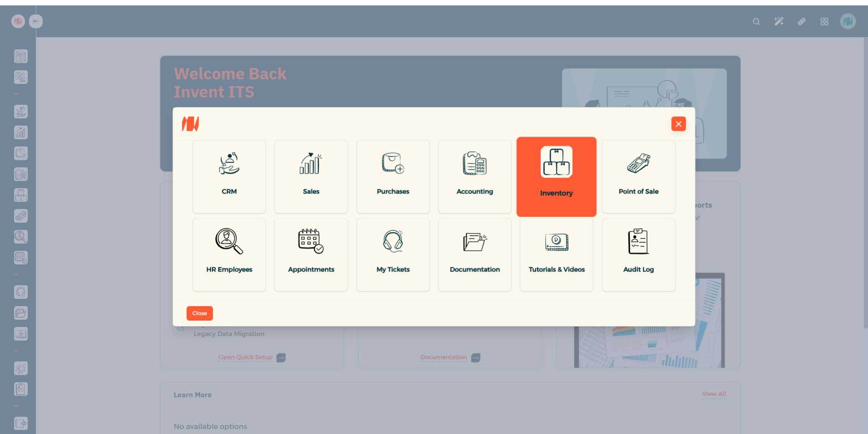Viewport: 868px width, 434px height.
Task: Open the Accounting module tile
Action: (x=475, y=177)
